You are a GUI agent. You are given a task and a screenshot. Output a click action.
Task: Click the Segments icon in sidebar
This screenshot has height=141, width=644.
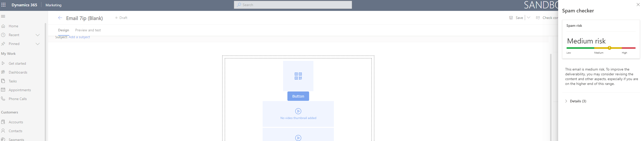pos(3,139)
